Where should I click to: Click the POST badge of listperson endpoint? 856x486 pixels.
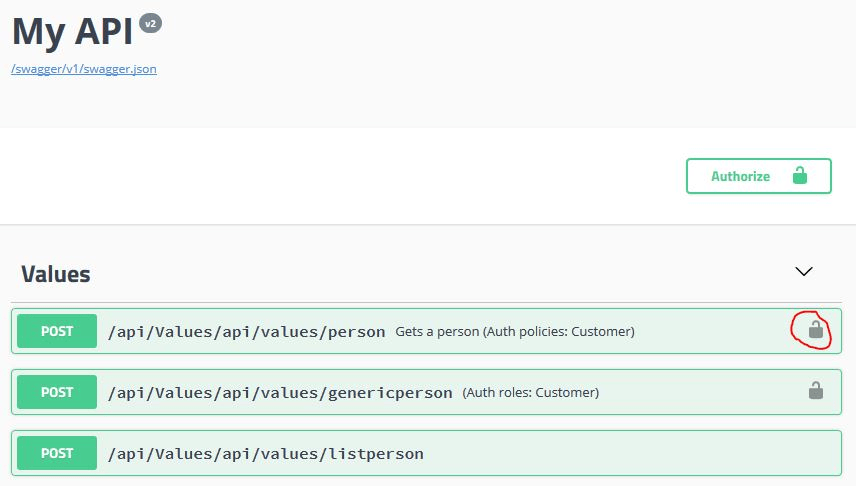pyautogui.click(x=57, y=453)
